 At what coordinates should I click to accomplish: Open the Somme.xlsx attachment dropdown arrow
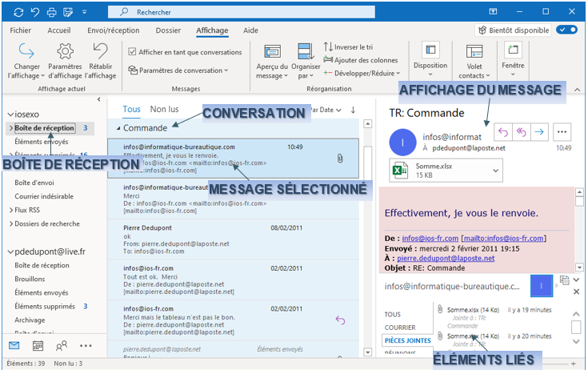tap(495, 171)
